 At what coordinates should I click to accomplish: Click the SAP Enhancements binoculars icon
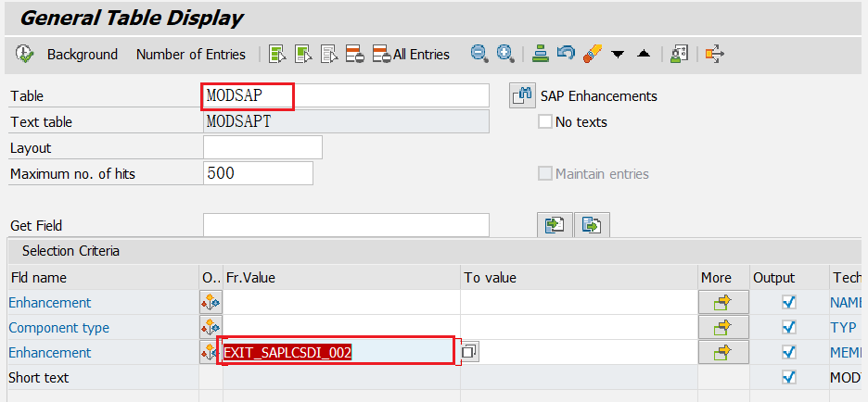523,95
